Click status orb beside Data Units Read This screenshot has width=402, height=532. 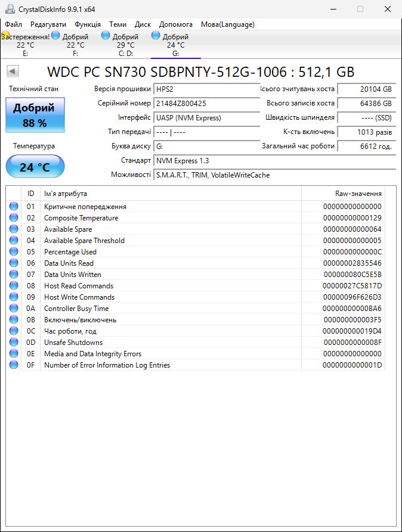click(14, 263)
